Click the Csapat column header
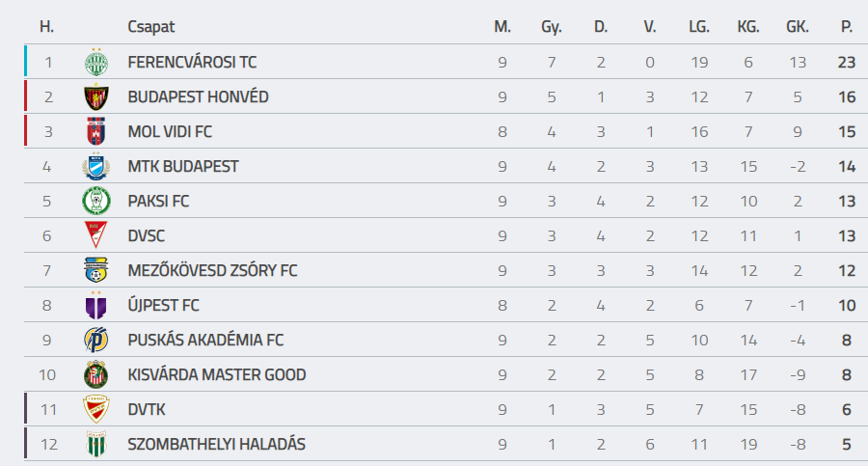This screenshot has width=868, height=466. click(x=151, y=27)
